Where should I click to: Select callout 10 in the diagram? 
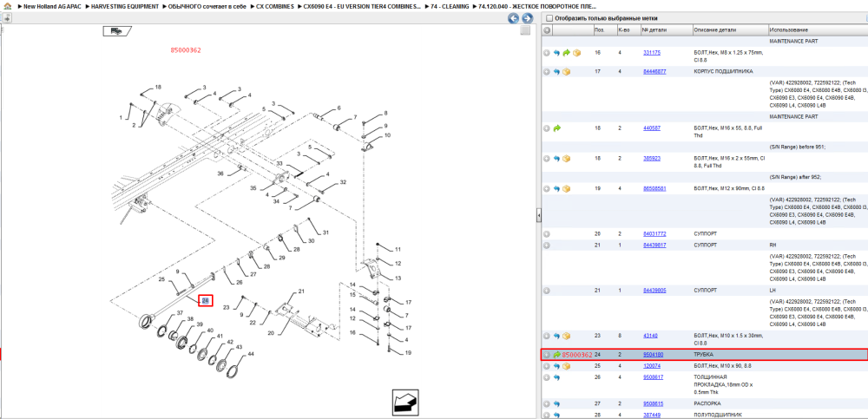[x=387, y=135]
